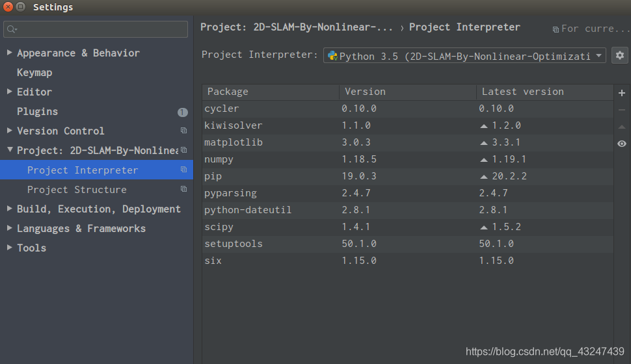This screenshot has width=631, height=364.
Task: Open the Project Interpreter dropdown
Action: (x=464, y=55)
